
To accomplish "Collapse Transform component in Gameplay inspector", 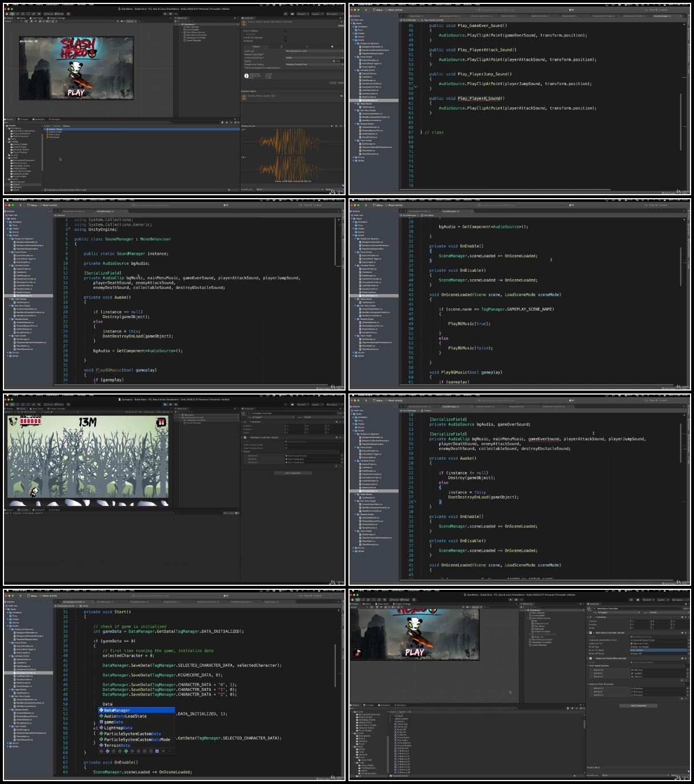I will point(242,422).
